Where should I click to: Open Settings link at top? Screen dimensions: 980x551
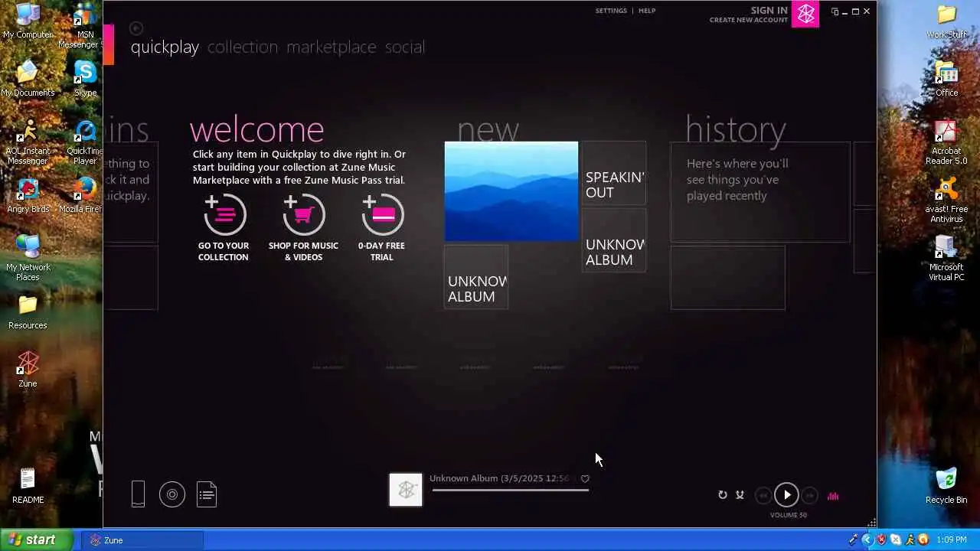tap(611, 11)
